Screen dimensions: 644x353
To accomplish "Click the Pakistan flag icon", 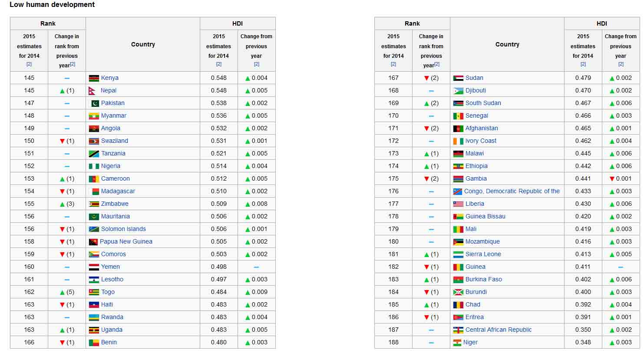I will point(94,103).
